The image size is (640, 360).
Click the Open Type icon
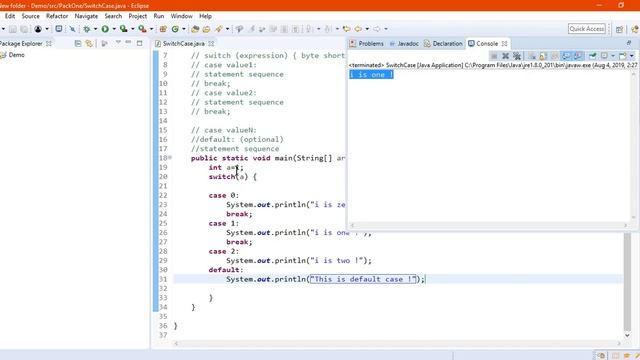(195, 29)
